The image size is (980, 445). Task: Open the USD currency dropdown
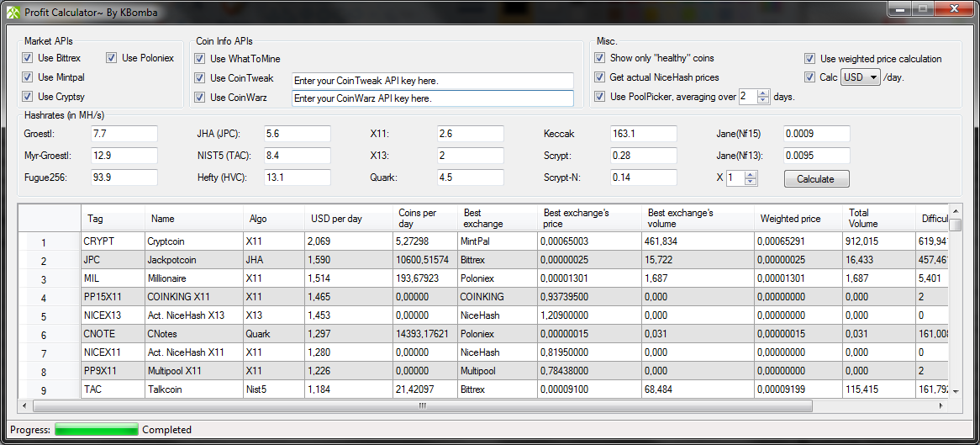coord(861,77)
